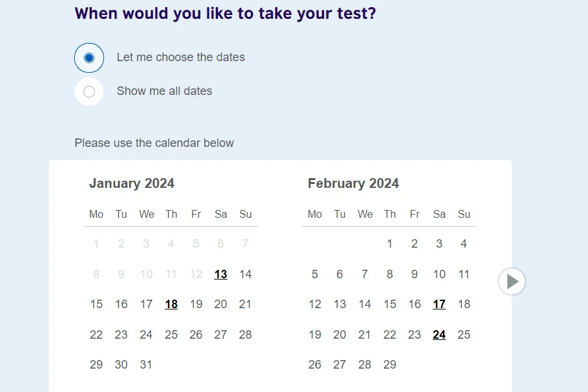
Task: Click the next month arrow button
Action: (512, 281)
